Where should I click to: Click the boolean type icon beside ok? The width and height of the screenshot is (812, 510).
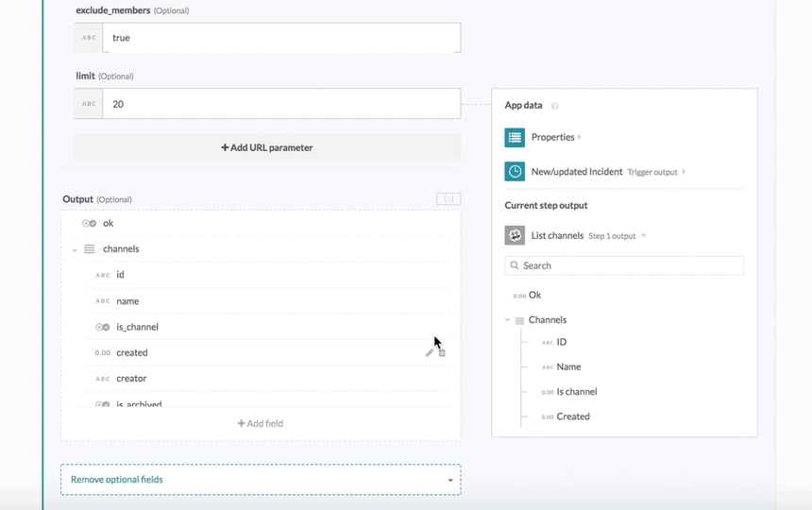click(89, 223)
